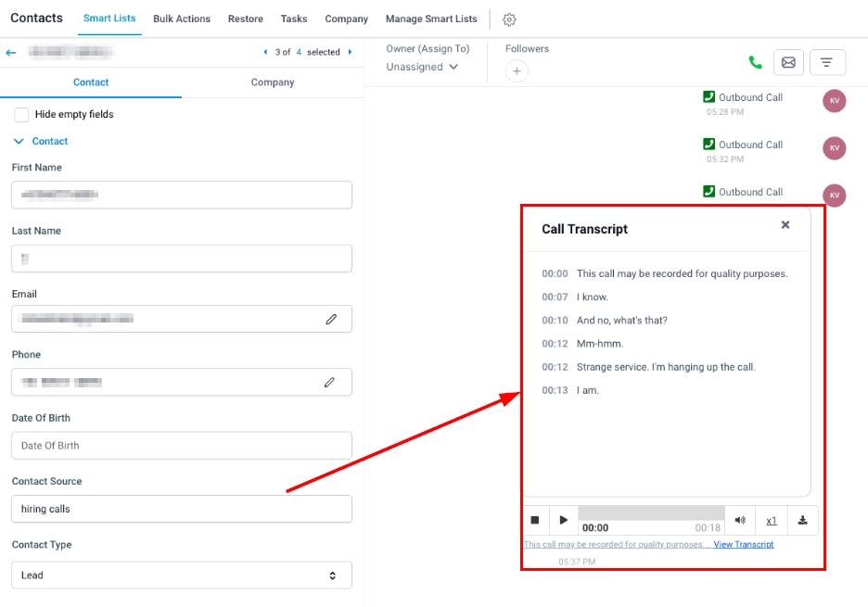Download the call recording
Screen dimensions: 868x607
coord(802,520)
